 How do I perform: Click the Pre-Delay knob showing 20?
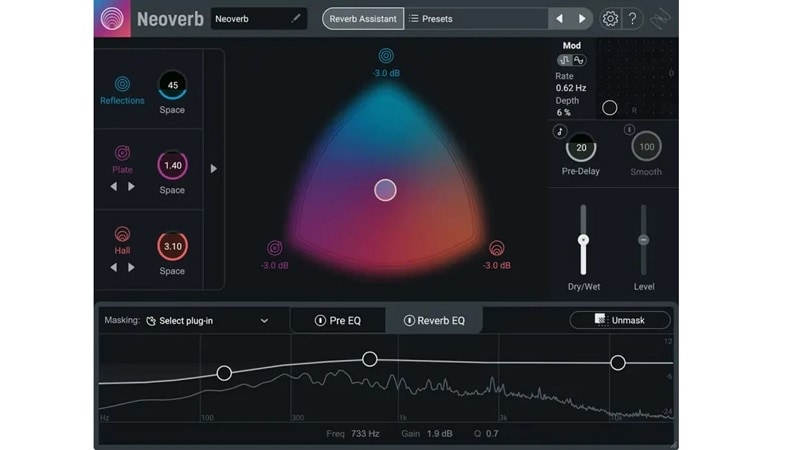tap(581, 147)
